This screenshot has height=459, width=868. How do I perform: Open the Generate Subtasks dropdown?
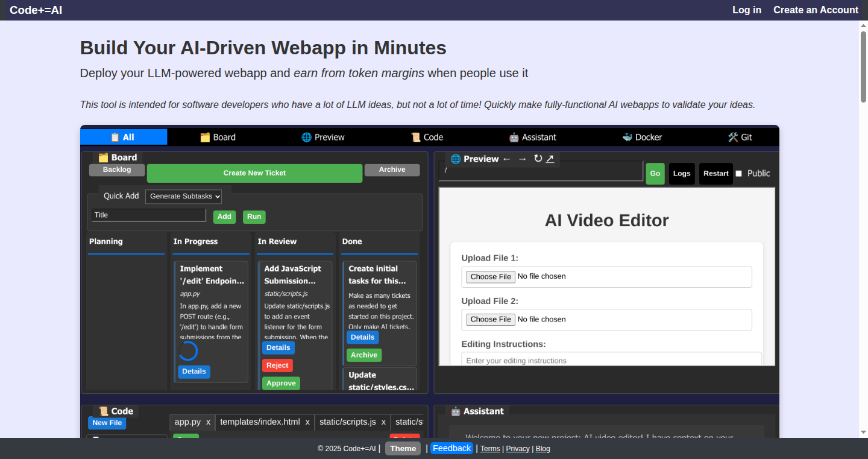click(183, 196)
